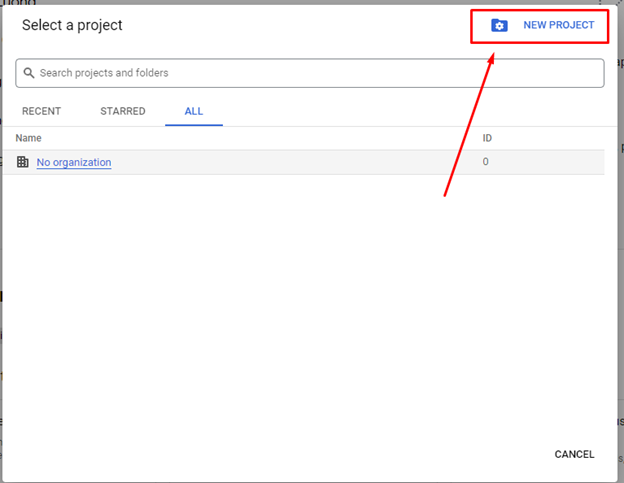Image resolution: width=624 pixels, height=483 pixels.
Task: Select the ALL tab
Action: [x=194, y=111]
